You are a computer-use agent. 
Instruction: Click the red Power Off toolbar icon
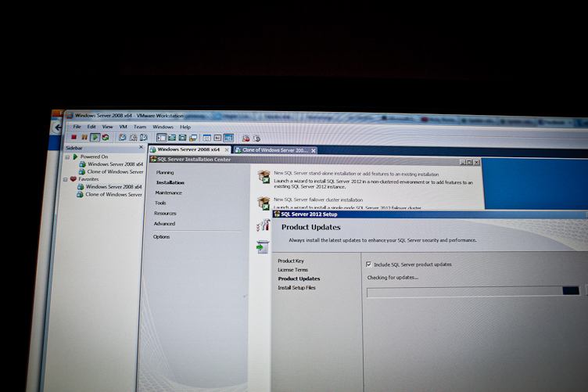(73, 137)
